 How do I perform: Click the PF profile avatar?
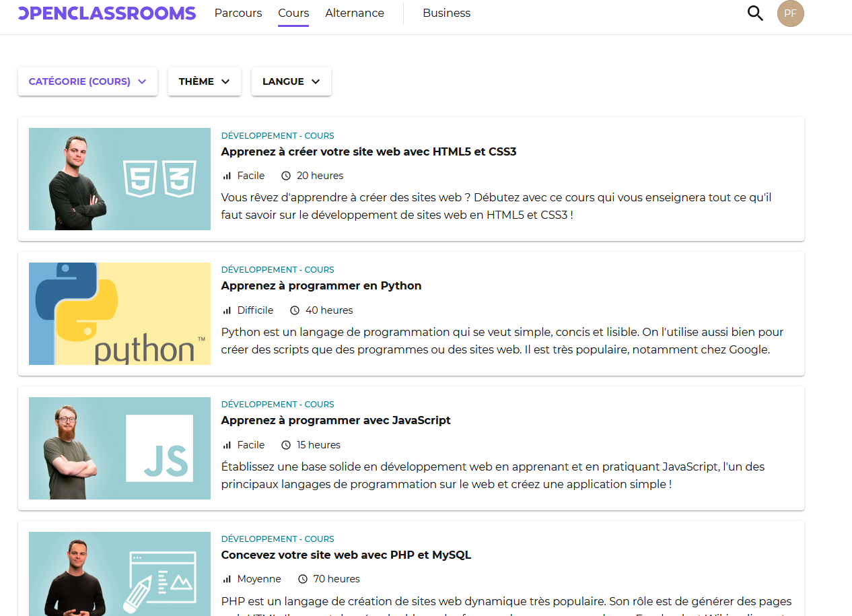790,13
